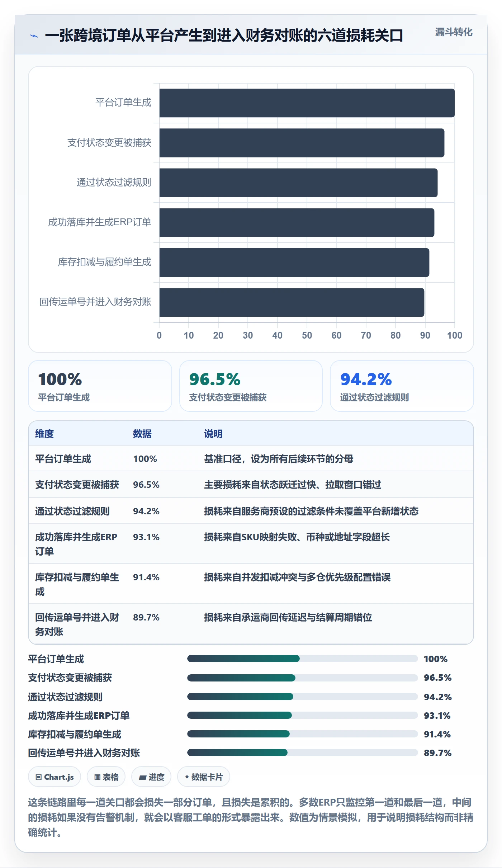The width and height of the screenshot is (502, 868).
Task: Click the footnote paragraph about 损耗结构
Action: pos(251,817)
